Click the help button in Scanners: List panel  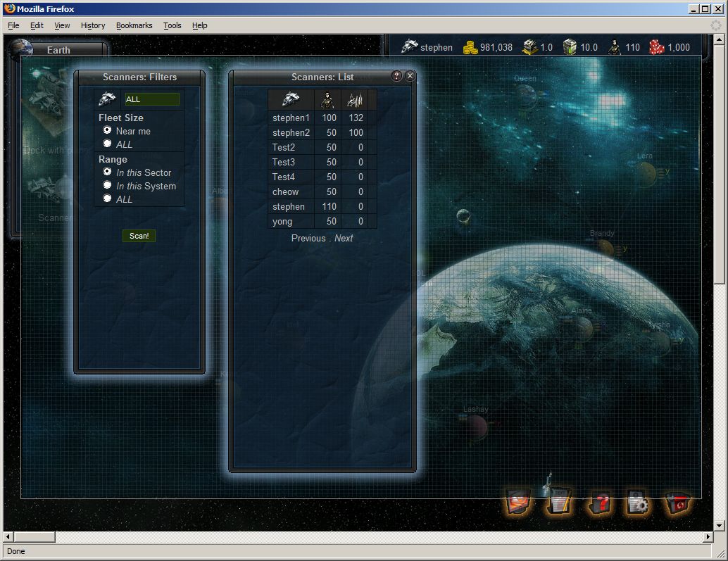(x=396, y=76)
